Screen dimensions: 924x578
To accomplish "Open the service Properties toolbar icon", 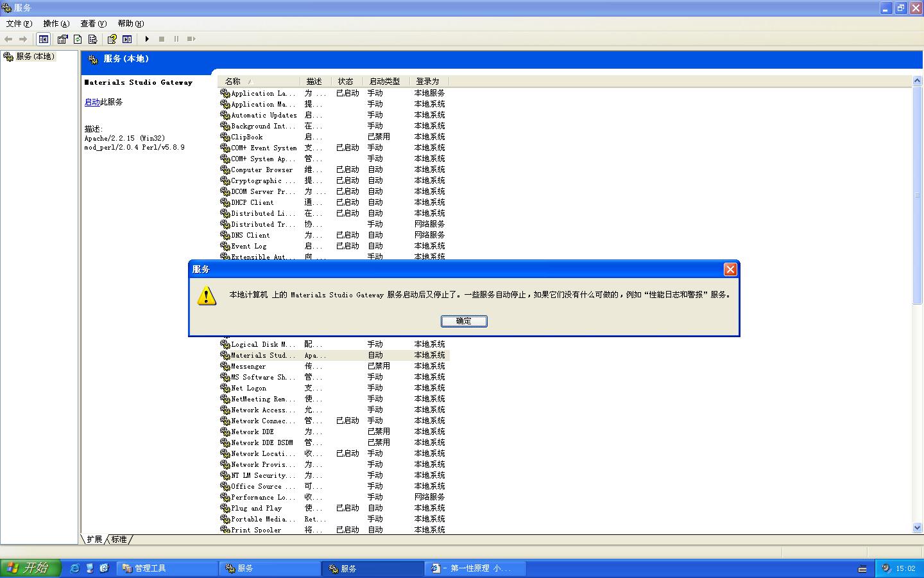I will (63, 39).
